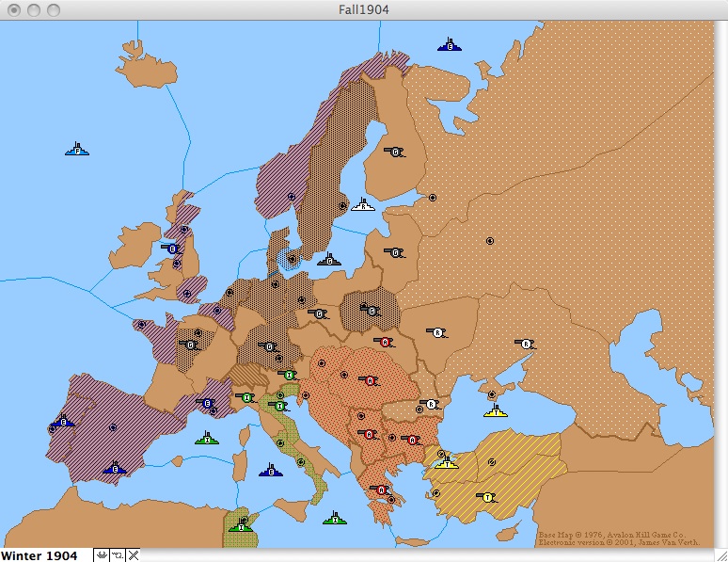Select the Turkish army in Smyrna
This screenshot has height=562, width=728.
click(487, 498)
